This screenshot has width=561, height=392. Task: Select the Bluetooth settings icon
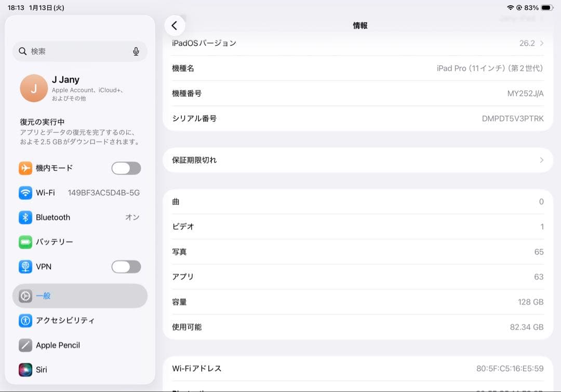pyautogui.click(x=25, y=217)
